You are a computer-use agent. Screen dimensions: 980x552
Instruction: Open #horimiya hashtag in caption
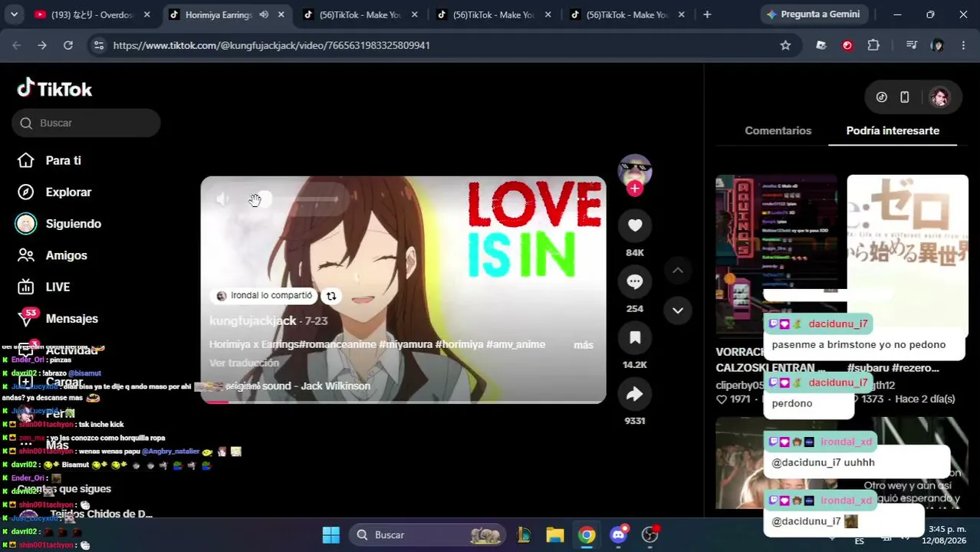tap(459, 345)
